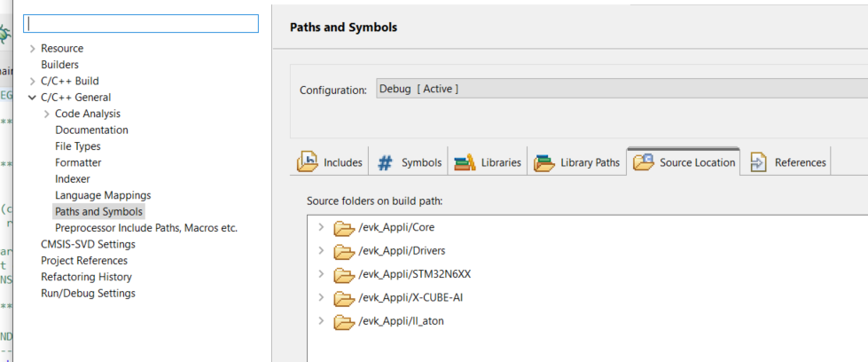Click the /evk_Appli/Drivers folder icon
Screen dimensions: 868x362
click(x=343, y=251)
